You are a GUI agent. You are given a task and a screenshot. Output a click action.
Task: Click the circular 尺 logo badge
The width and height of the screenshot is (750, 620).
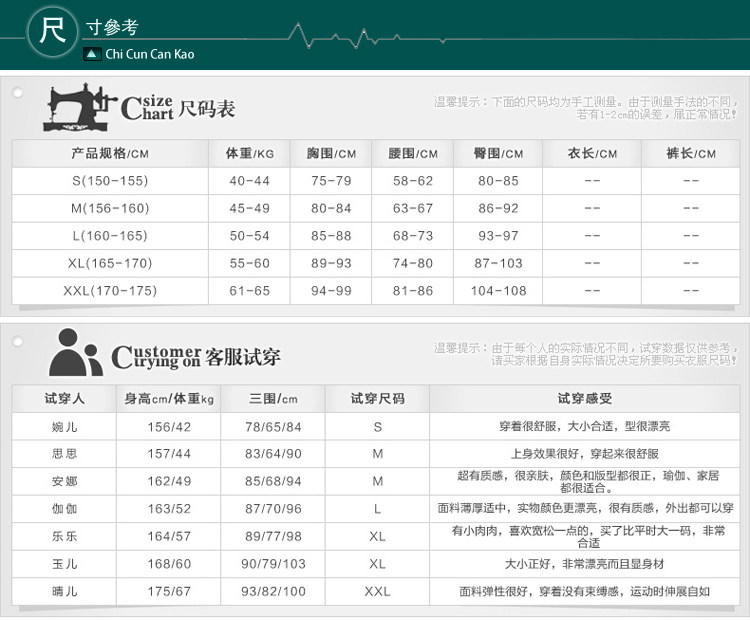pyautogui.click(x=52, y=31)
